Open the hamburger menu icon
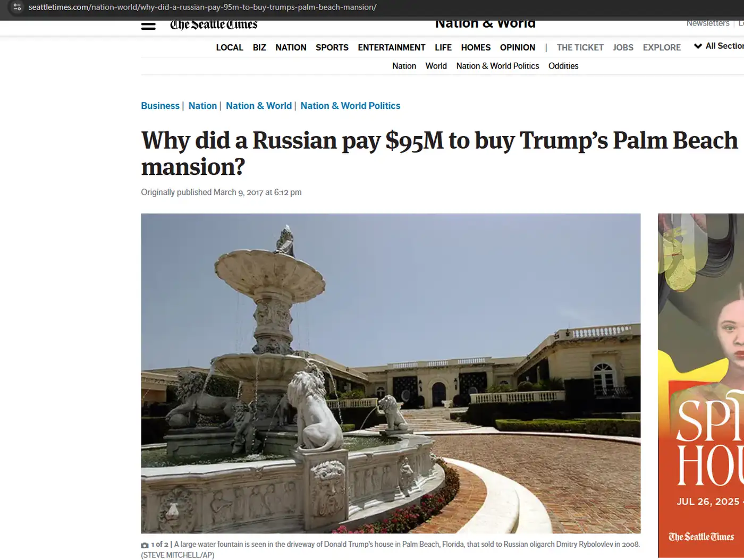Image resolution: width=744 pixels, height=560 pixels. [148, 26]
